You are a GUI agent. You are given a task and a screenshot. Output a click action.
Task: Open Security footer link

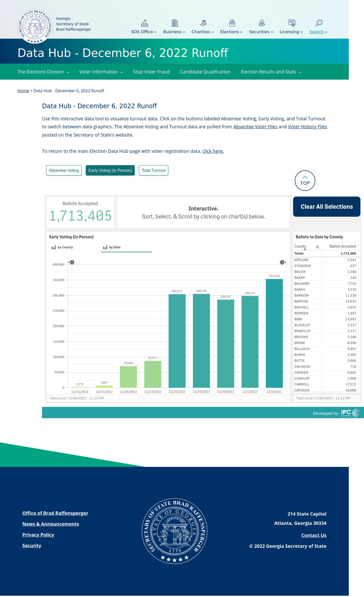(x=32, y=545)
